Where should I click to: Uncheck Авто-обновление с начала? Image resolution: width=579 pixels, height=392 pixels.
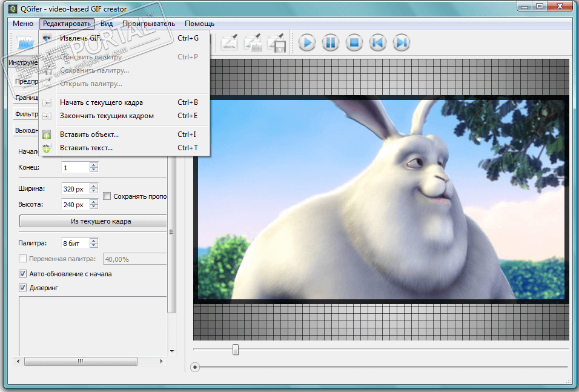[24, 274]
